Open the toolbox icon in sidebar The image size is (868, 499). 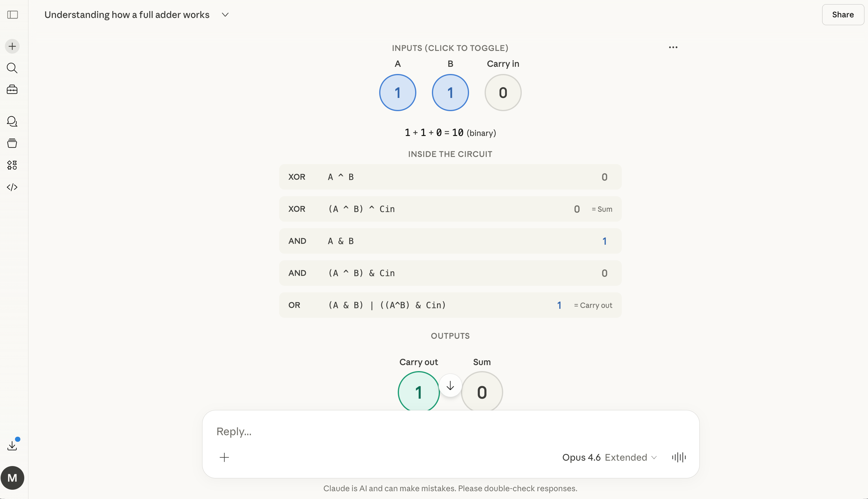12,90
